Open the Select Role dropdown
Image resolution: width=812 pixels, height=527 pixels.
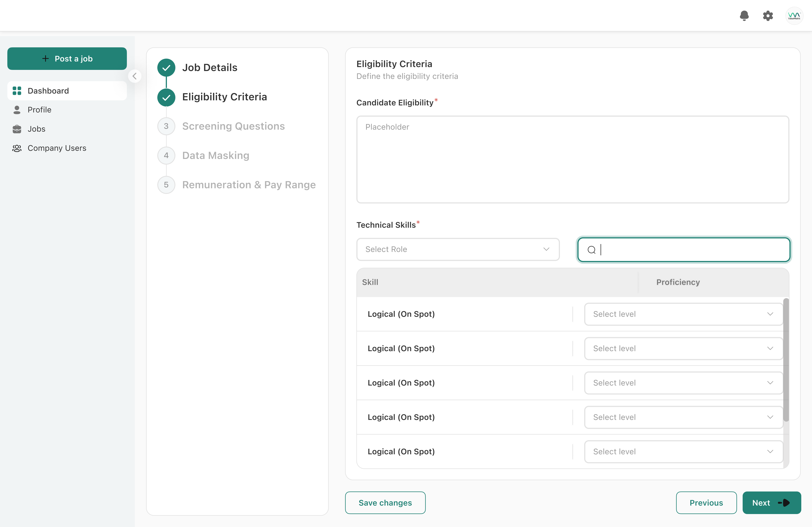458,249
